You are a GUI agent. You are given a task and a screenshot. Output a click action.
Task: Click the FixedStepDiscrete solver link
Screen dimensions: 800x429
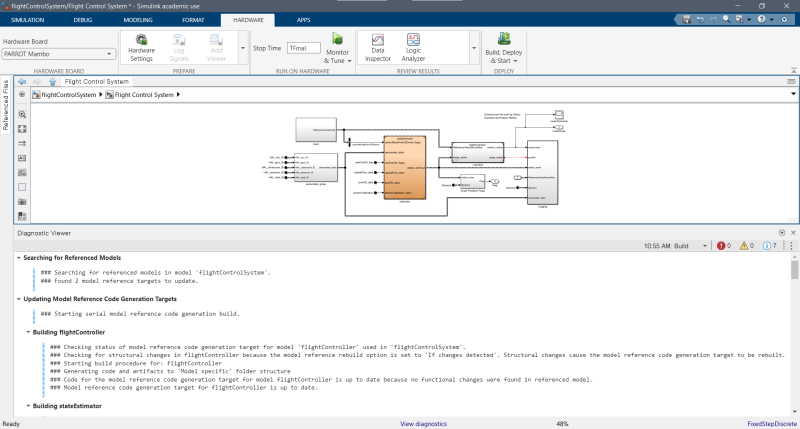[771, 424]
